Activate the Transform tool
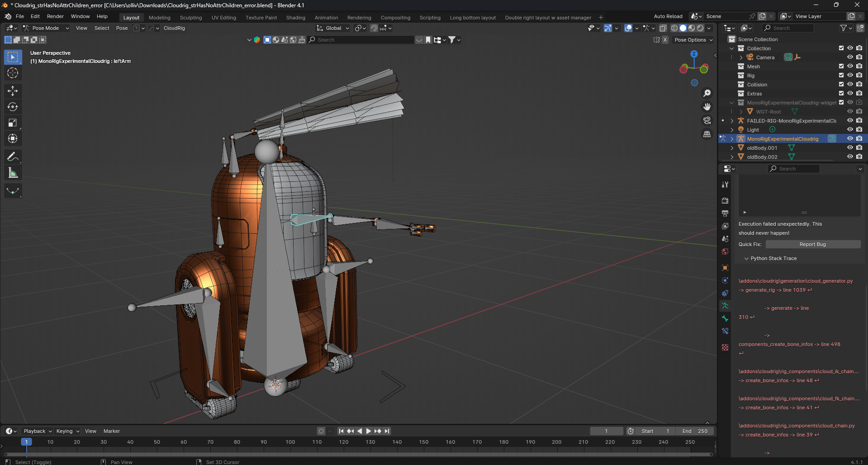This screenshot has height=465, width=868. coord(13,138)
